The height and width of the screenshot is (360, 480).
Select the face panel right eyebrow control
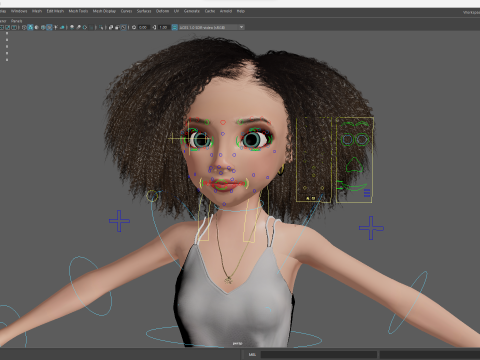coord(362,124)
